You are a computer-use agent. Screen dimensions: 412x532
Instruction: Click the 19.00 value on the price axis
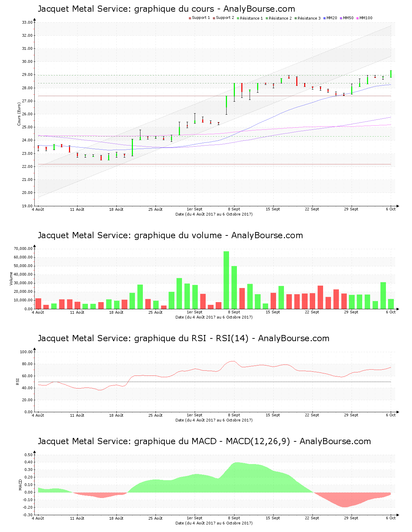[27, 206]
